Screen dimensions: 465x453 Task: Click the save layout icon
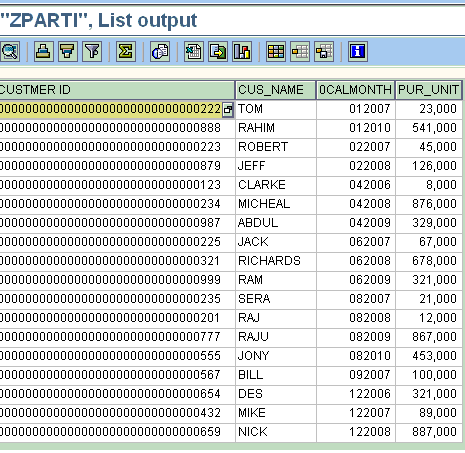324,52
